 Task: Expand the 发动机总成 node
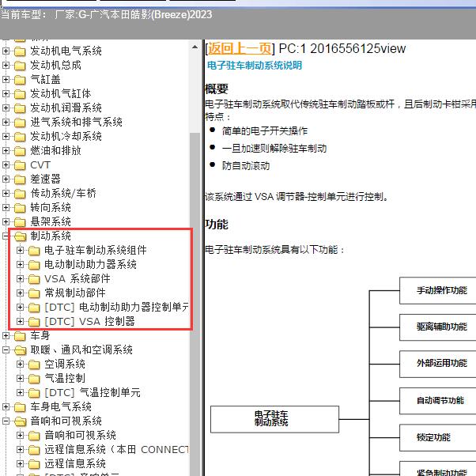coord(6,66)
